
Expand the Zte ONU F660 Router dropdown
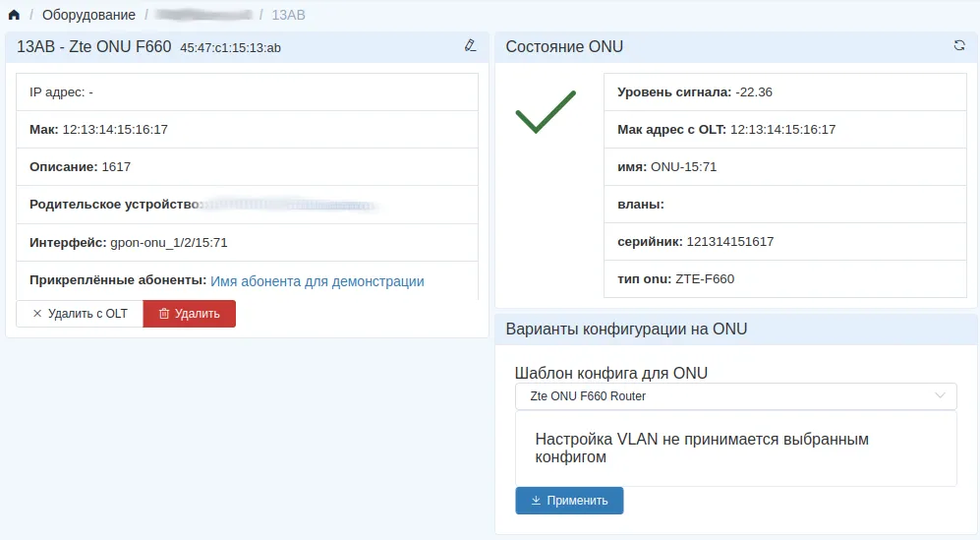pyautogui.click(x=735, y=396)
